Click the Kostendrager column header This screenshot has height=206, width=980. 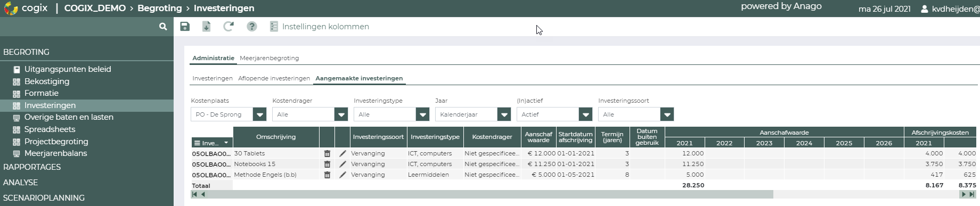(492, 137)
